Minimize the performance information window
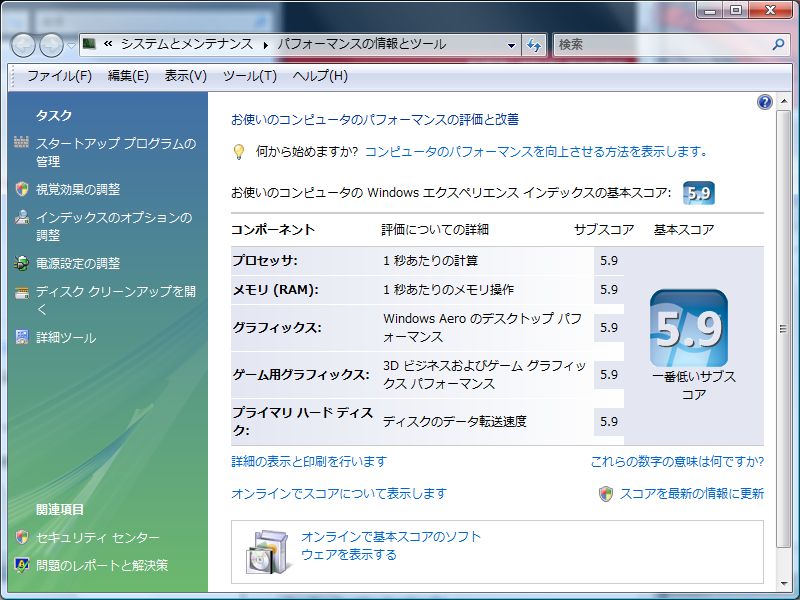800x600 pixels. (710, 10)
